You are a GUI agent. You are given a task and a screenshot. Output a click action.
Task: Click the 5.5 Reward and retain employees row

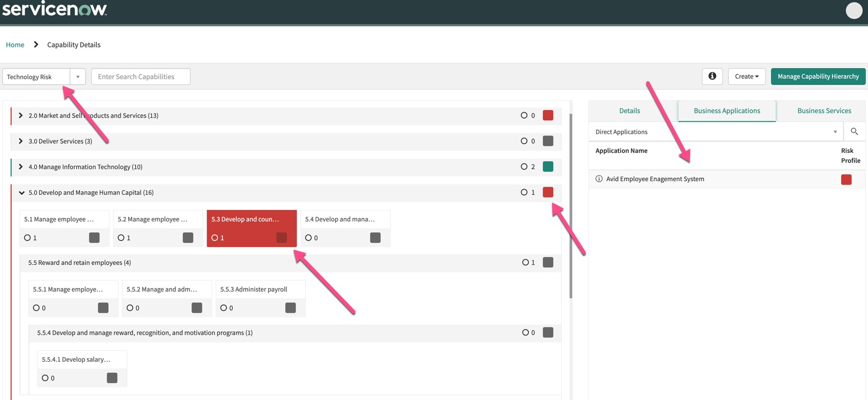[291, 263]
